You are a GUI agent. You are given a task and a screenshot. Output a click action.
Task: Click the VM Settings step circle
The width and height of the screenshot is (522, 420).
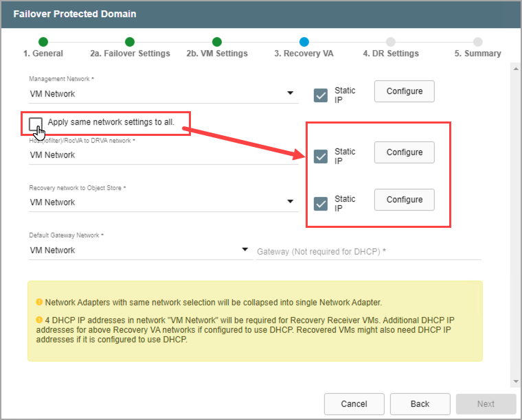[x=217, y=42]
